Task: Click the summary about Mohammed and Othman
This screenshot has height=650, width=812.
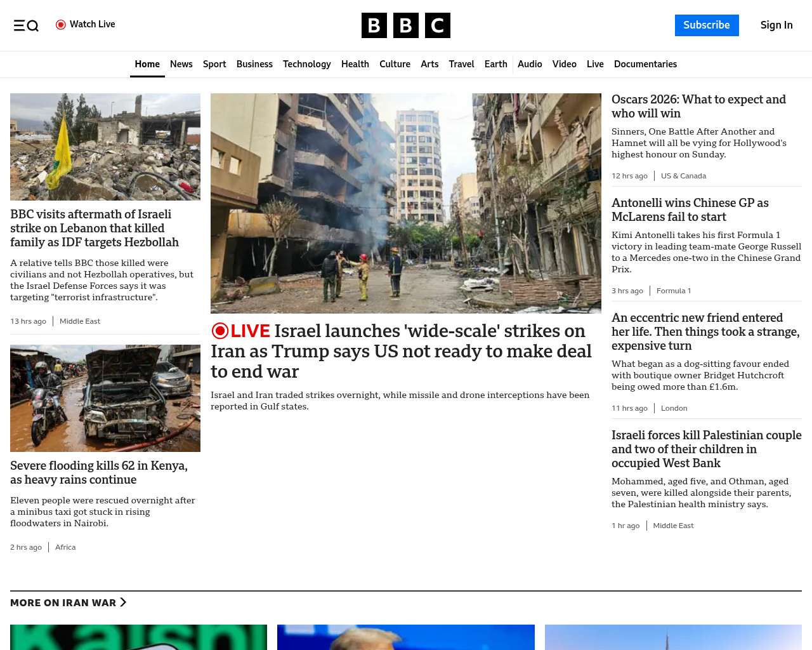Action: [x=701, y=493]
